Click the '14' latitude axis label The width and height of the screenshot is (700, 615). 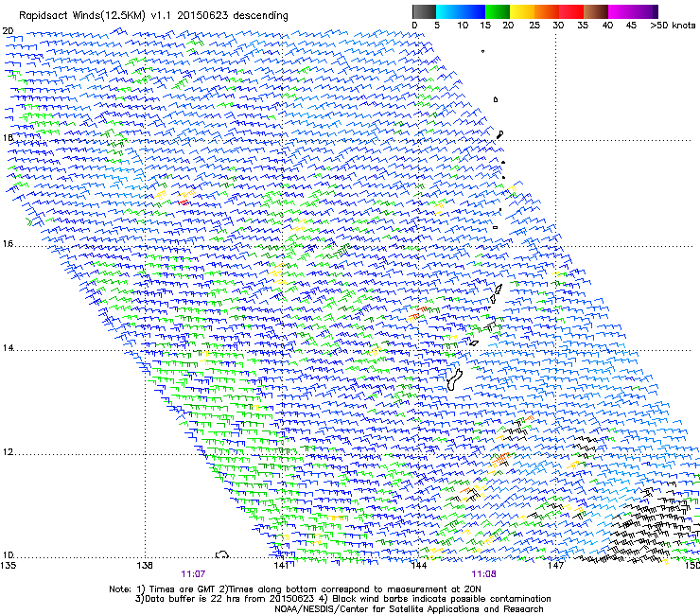coord(8,348)
